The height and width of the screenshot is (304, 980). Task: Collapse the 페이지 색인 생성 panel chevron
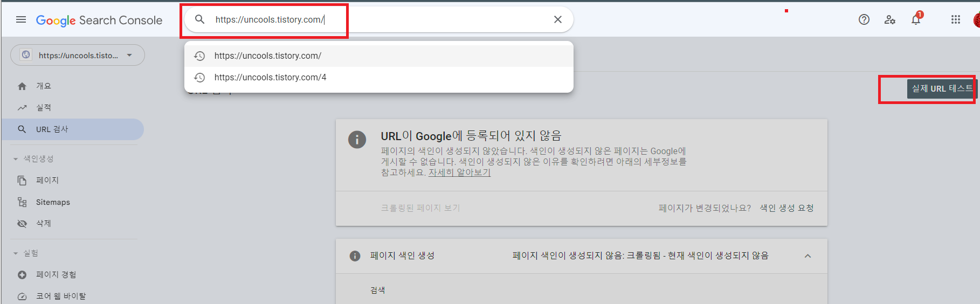point(808,256)
